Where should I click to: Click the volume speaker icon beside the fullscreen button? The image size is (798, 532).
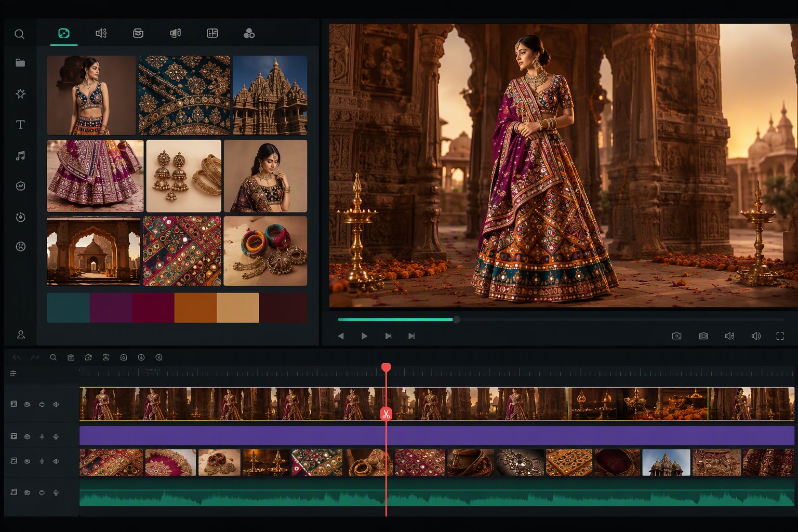click(756, 336)
